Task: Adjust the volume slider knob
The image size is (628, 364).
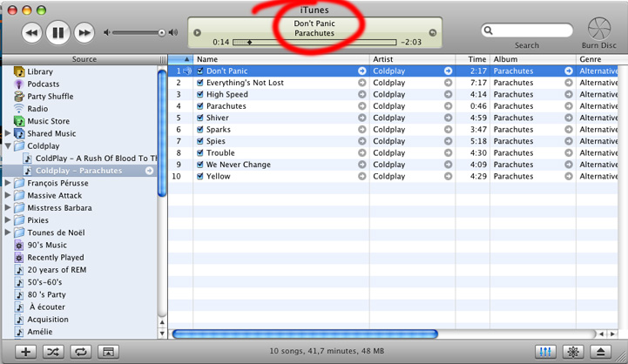Action: coord(161,33)
